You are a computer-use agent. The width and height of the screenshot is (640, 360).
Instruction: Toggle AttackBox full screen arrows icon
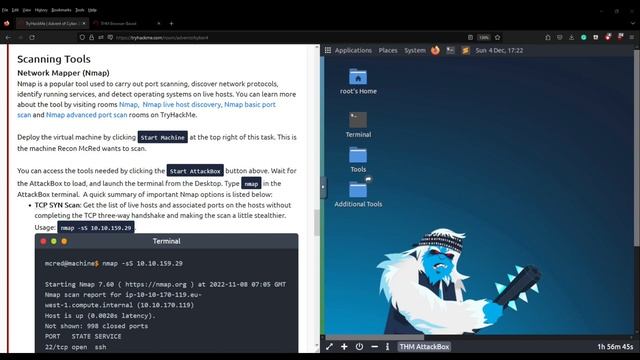point(329,347)
